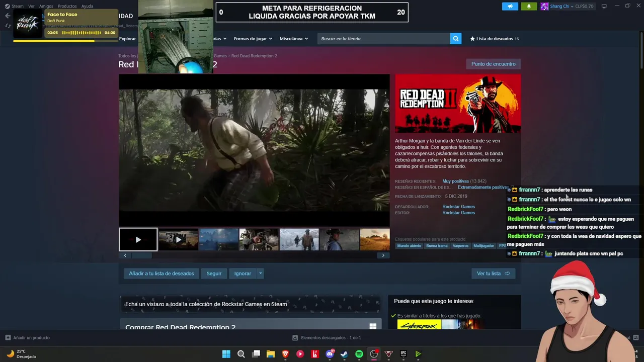This screenshot has height=362, width=644.
Task: Click the Red Dead Redemption 2 breadcrumb
Action: pos(254,56)
